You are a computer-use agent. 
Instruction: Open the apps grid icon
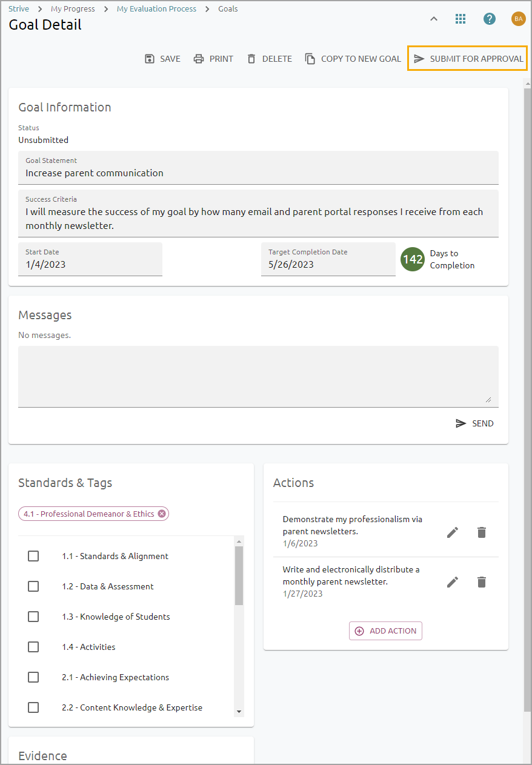pos(461,19)
